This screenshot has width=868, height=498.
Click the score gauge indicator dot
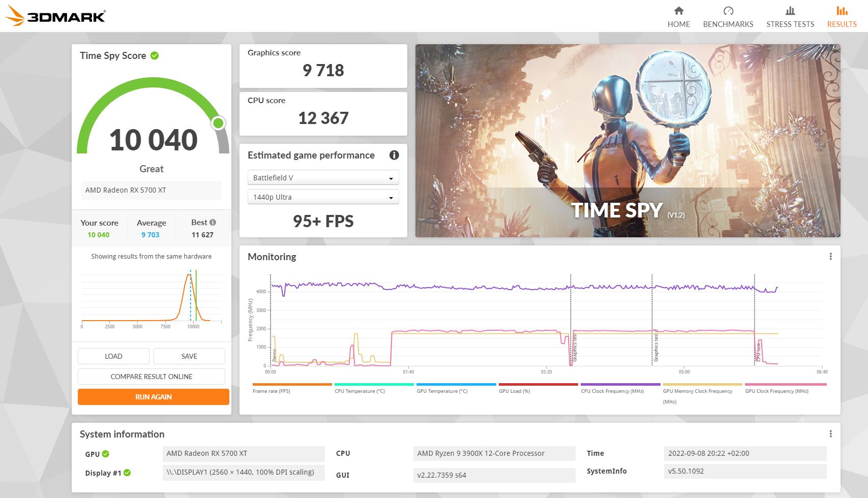[x=219, y=123]
